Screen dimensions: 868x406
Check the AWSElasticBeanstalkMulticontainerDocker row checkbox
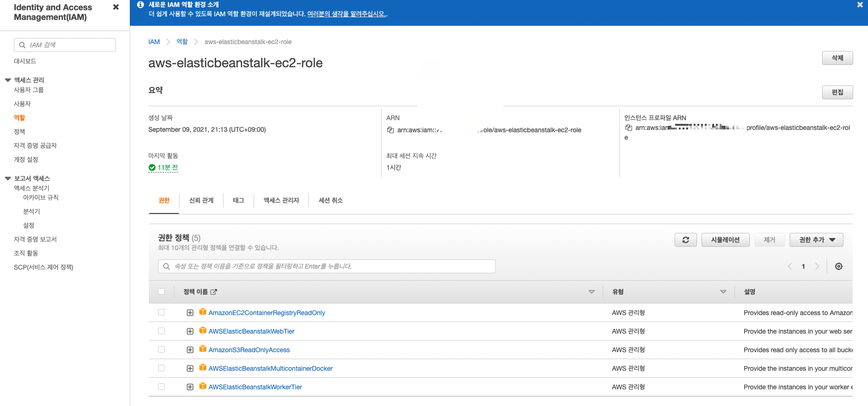[161, 368]
